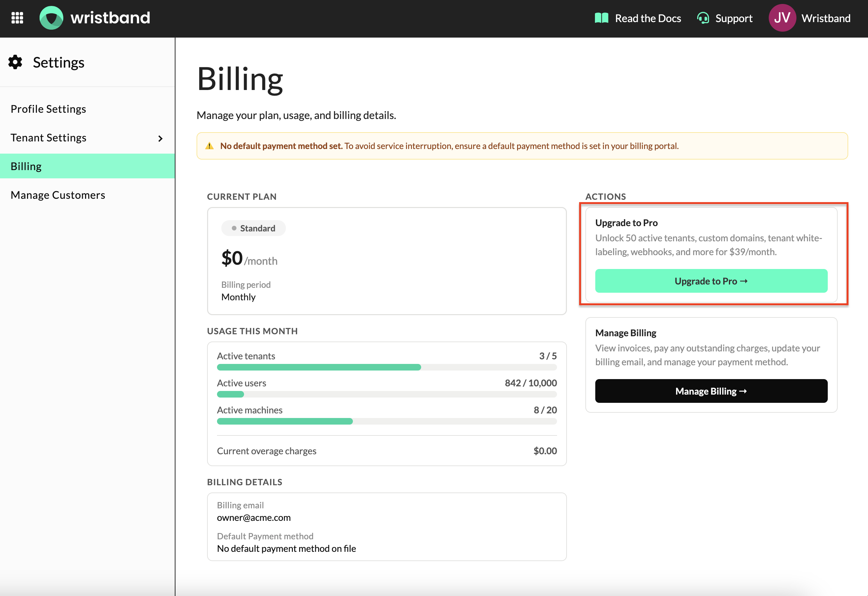Click the ACTIONS heading
The height and width of the screenshot is (596, 868).
point(605,197)
